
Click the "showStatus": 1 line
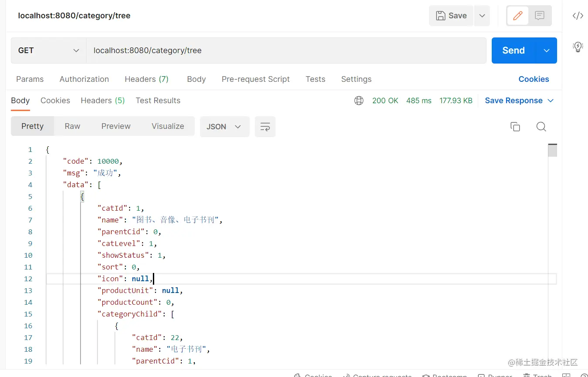(132, 256)
